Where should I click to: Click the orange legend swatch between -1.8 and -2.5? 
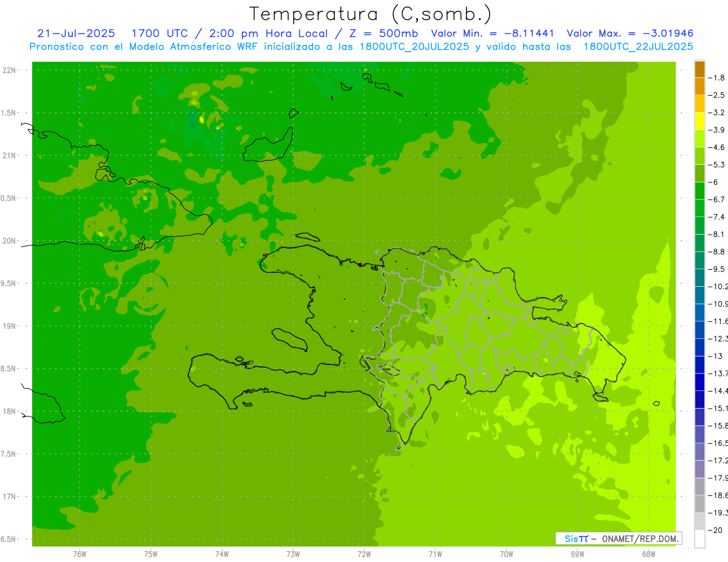coord(699,87)
